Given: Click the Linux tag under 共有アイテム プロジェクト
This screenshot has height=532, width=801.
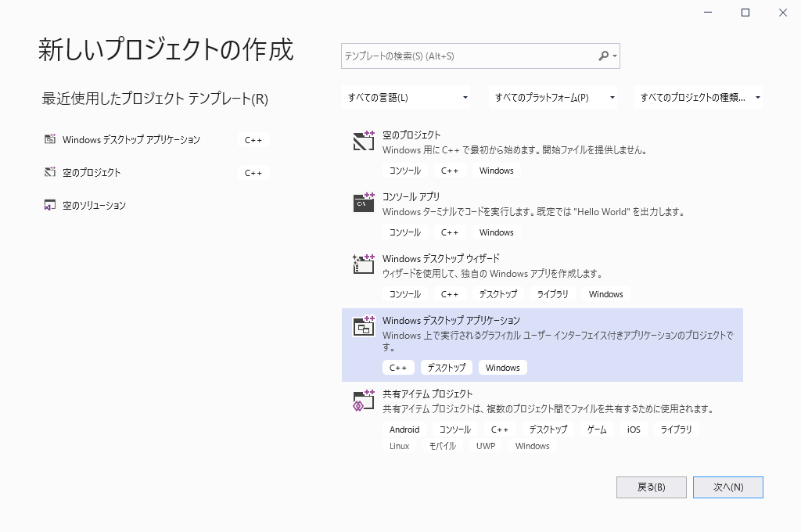Looking at the screenshot, I should coord(400,446).
